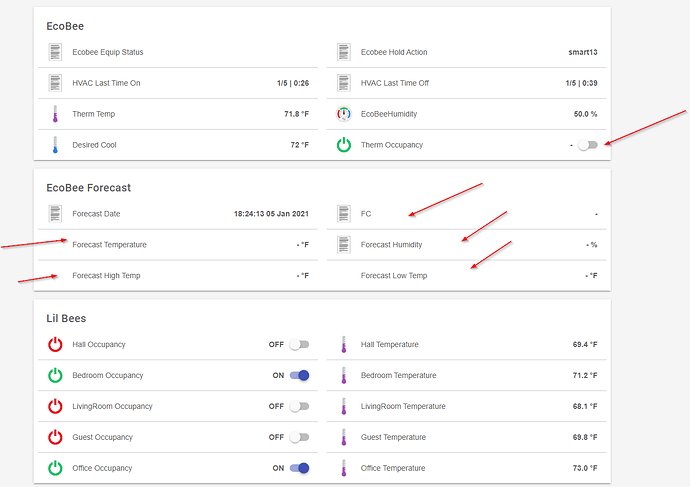Image resolution: width=690 pixels, height=487 pixels.
Task: Click the Forecast Humidity label
Action: pos(391,245)
